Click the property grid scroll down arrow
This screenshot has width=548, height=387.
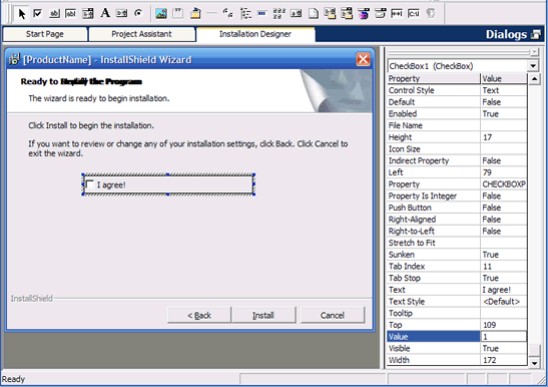[534, 363]
